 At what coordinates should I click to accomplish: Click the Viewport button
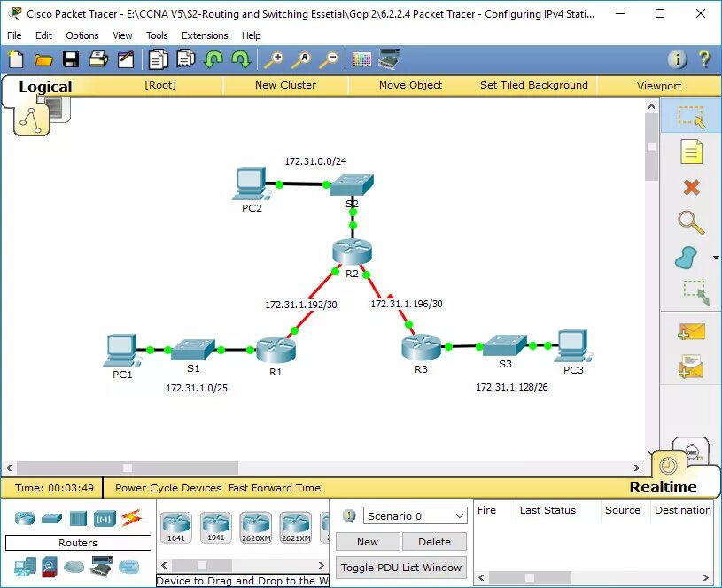pos(659,86)
